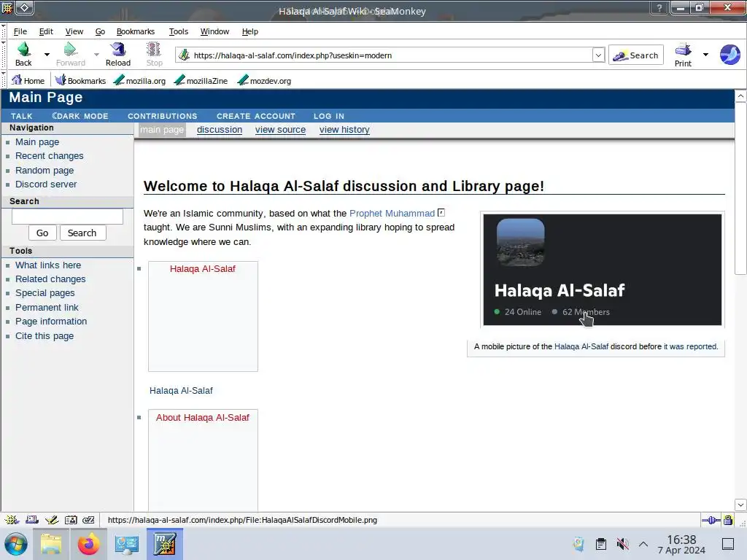Screen dimensions: 747x560
Task: Open the Start menu
Action: [16, 544]
